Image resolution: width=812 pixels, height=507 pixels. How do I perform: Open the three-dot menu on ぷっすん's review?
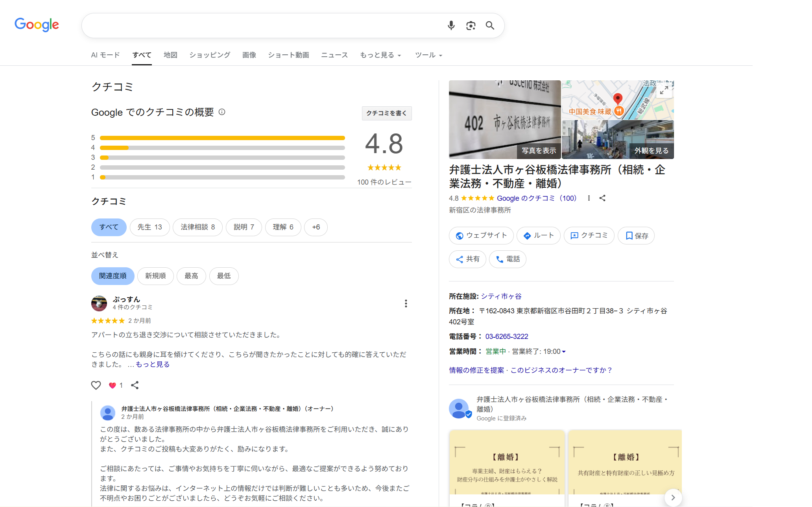pyautogui.click(x=406, y=303)
